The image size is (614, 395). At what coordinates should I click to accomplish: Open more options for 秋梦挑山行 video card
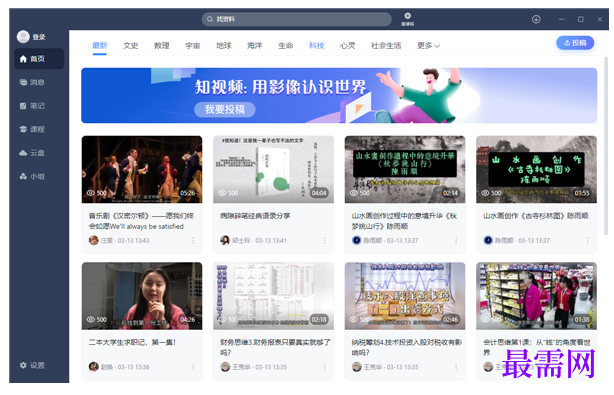tap(456, 240)
